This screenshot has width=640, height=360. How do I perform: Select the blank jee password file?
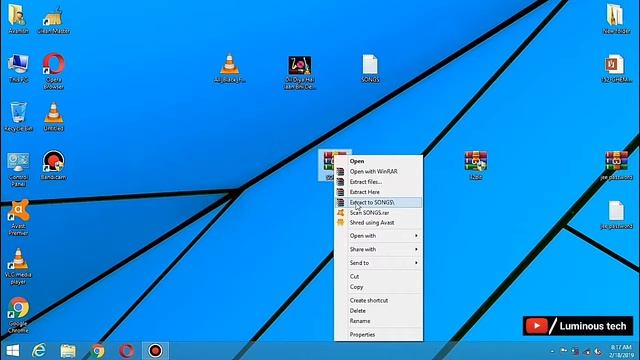click(616, 214)
